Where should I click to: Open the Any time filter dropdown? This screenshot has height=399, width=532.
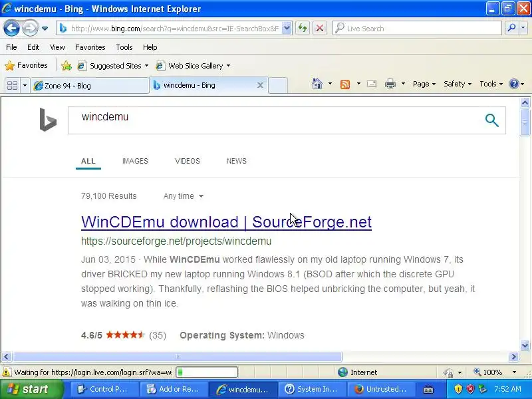184,196
